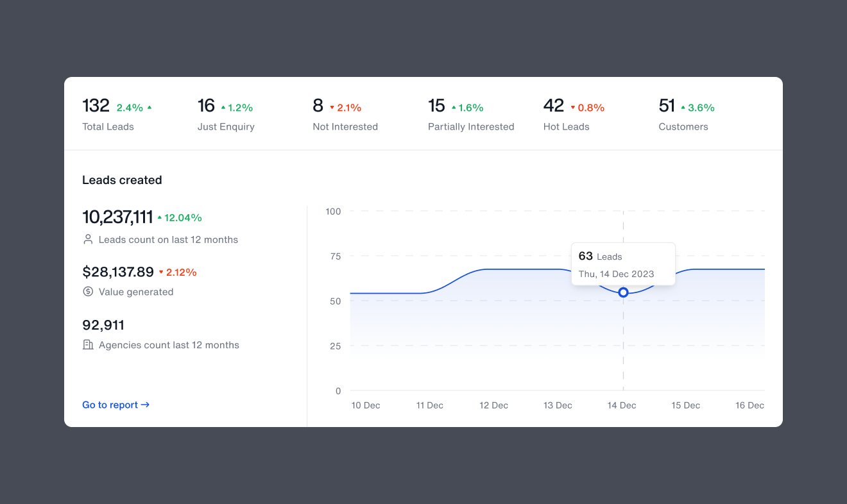This screenshot has width=847, height=504.
Task: Click the 12.04% growth percentage
Action: point(183,217)
